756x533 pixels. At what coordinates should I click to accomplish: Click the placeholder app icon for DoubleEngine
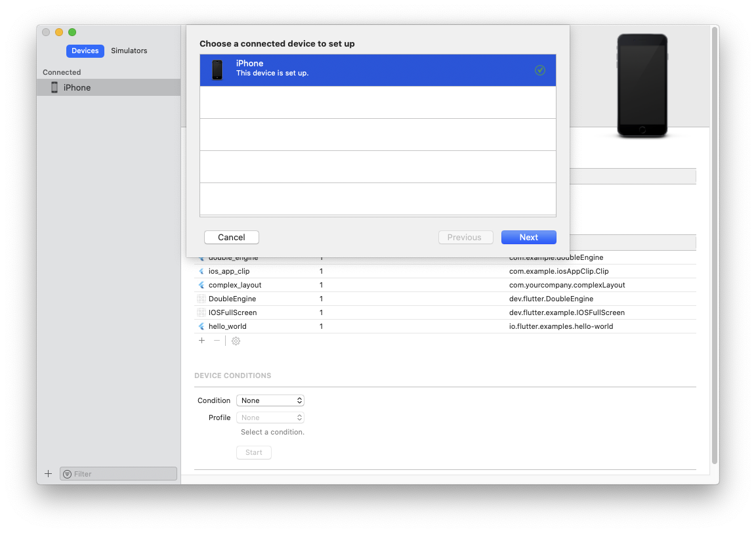pyautogui.click(x=201, y=299)
